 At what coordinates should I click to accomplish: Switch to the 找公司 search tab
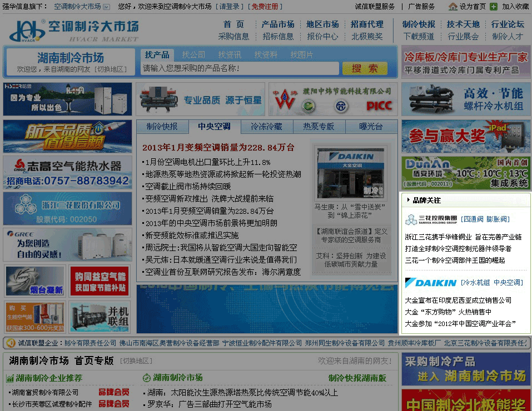pos(193,55)
